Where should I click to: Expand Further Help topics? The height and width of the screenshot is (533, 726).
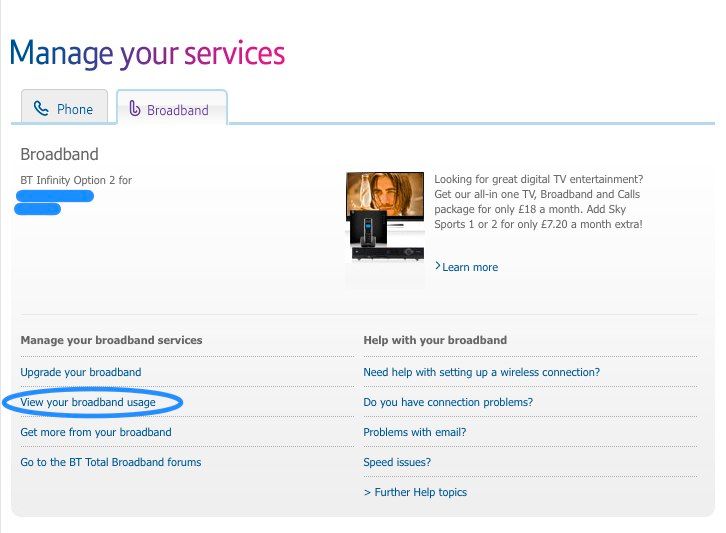coord(415,492)
